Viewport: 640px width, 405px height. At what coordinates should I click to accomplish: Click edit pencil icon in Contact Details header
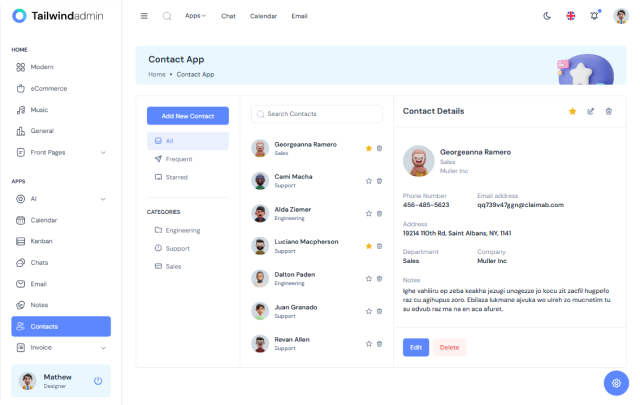pos(590,111)
